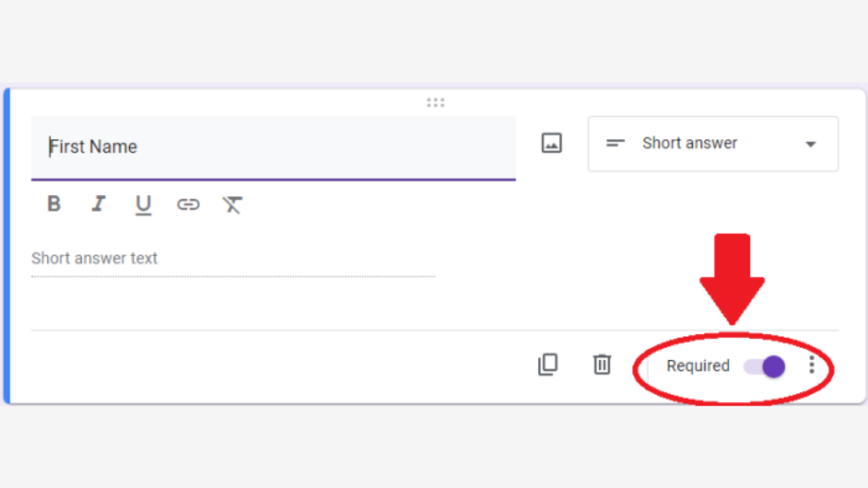Apply italic formatting to question title
This screenshot has width=868, height=488.
98,205
